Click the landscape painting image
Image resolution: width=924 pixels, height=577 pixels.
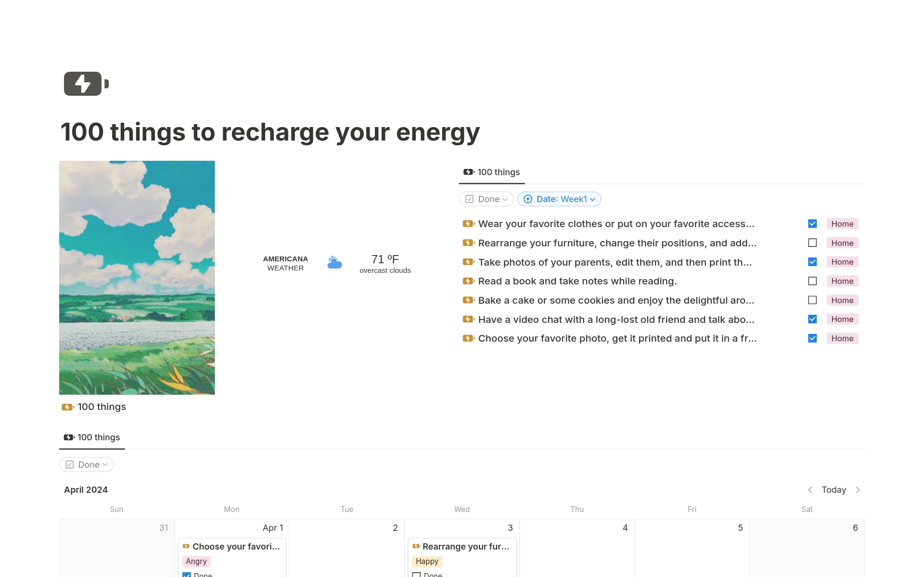coord(137,278)
